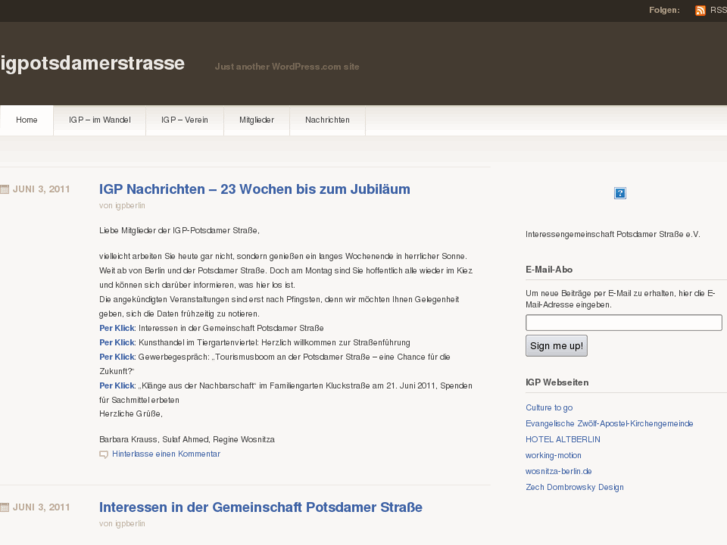Open the Mitglieder menu item

[256, 120]
